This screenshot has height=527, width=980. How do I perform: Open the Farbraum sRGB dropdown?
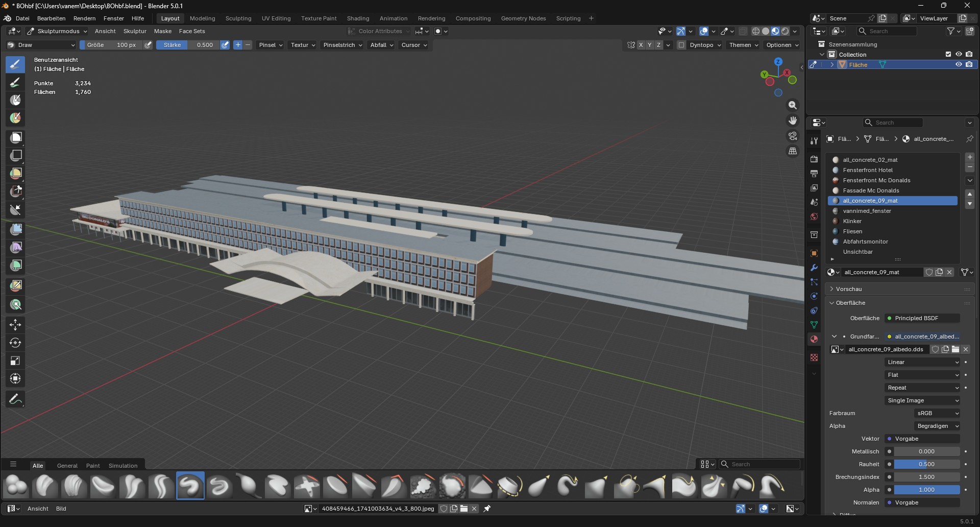point(937,414)
